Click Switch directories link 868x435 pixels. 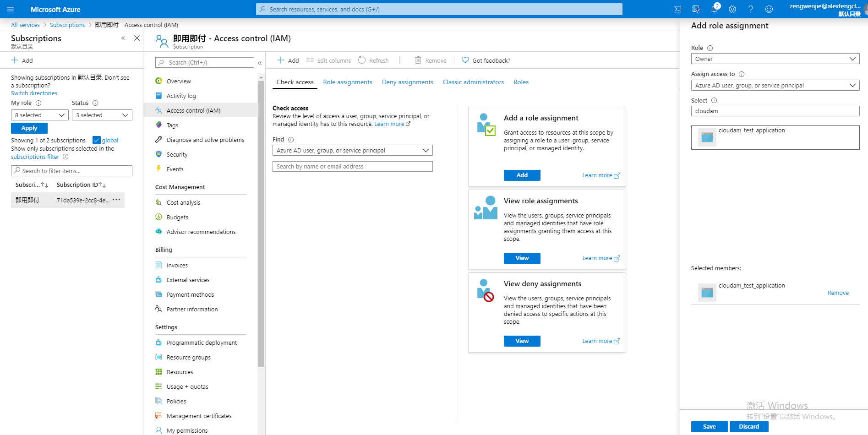coord(34,93)
